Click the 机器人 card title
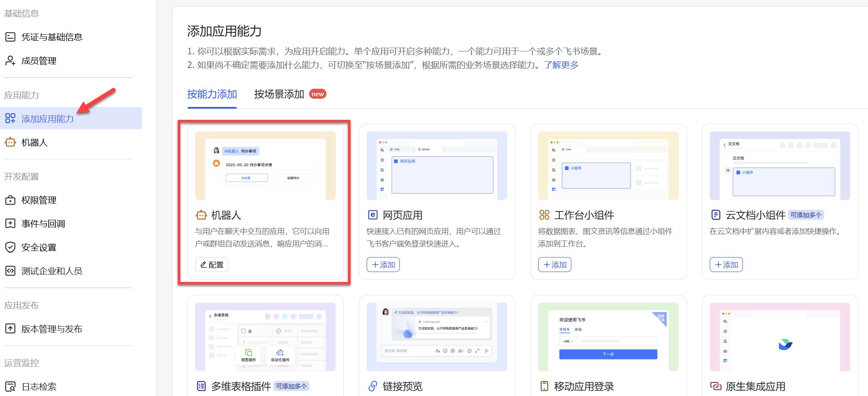Image resolution: width=868 pixels, height=396 pixels. pyautogui.click(x=226, y=215)
